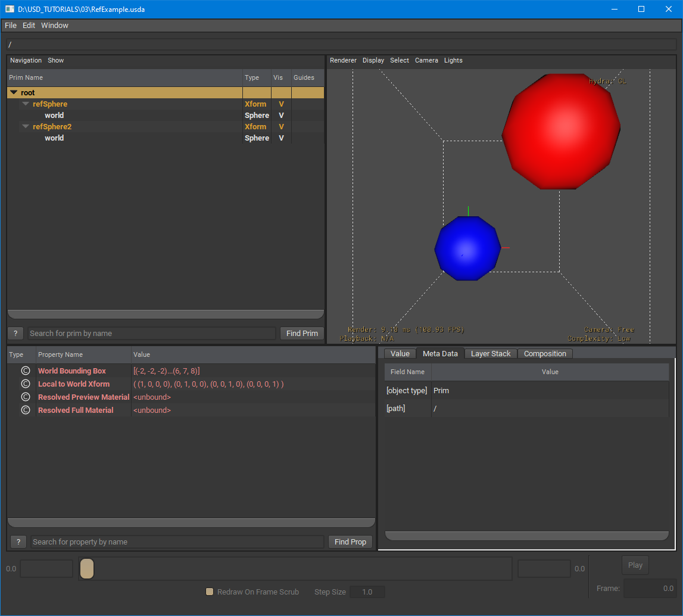Click the help icon beside the property search field
This screenshot has height=616, width=683.
coord(18,542)
